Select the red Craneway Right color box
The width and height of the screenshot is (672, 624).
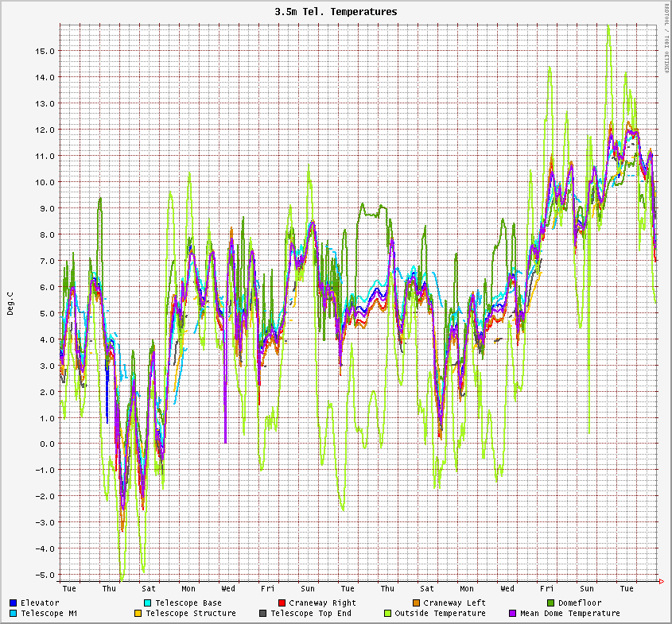coord(282,603)
